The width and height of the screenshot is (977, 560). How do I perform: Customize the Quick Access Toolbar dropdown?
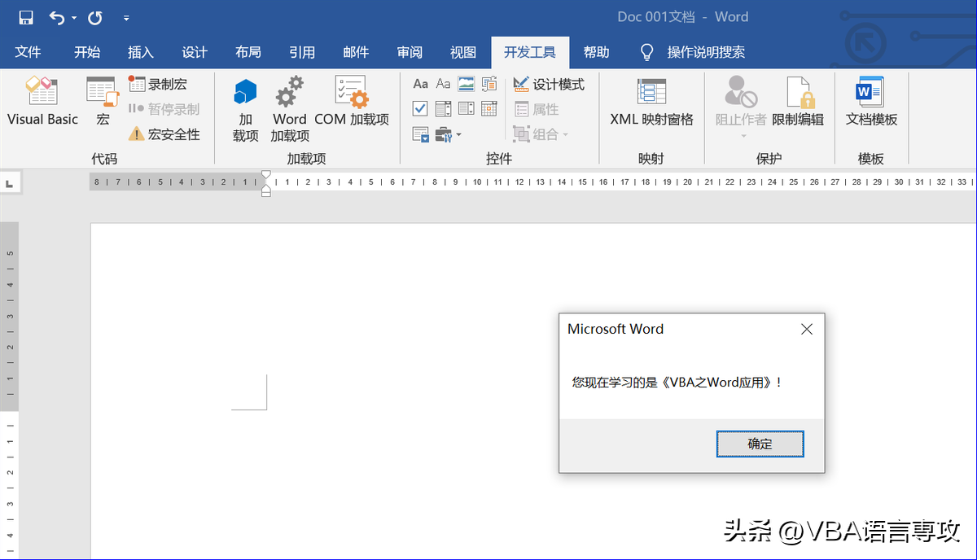click(x=125, y=18)
